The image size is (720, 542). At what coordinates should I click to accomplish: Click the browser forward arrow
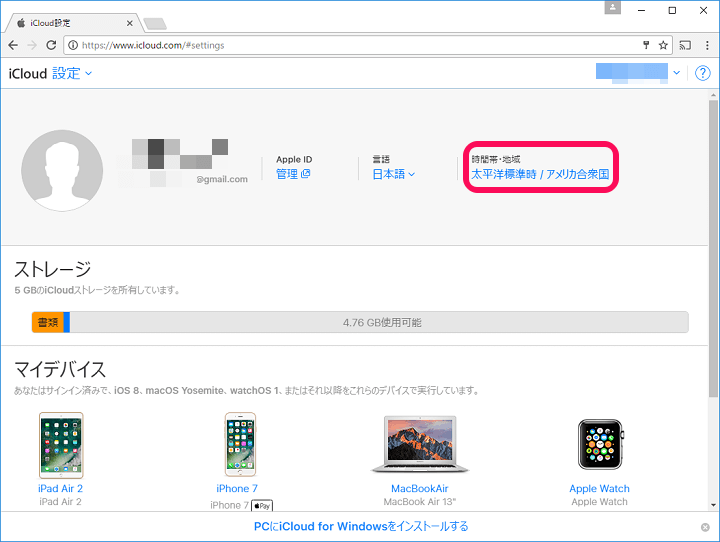coord(32,45)
